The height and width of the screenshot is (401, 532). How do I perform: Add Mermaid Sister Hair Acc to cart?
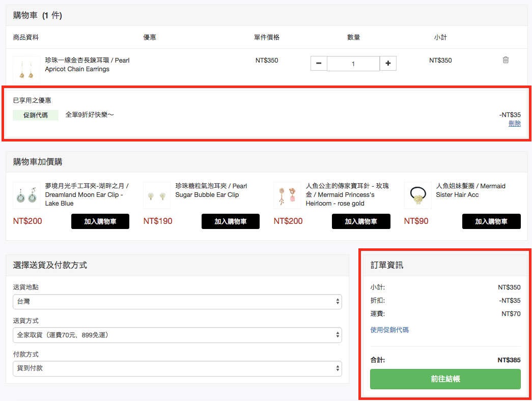point(491,221)
